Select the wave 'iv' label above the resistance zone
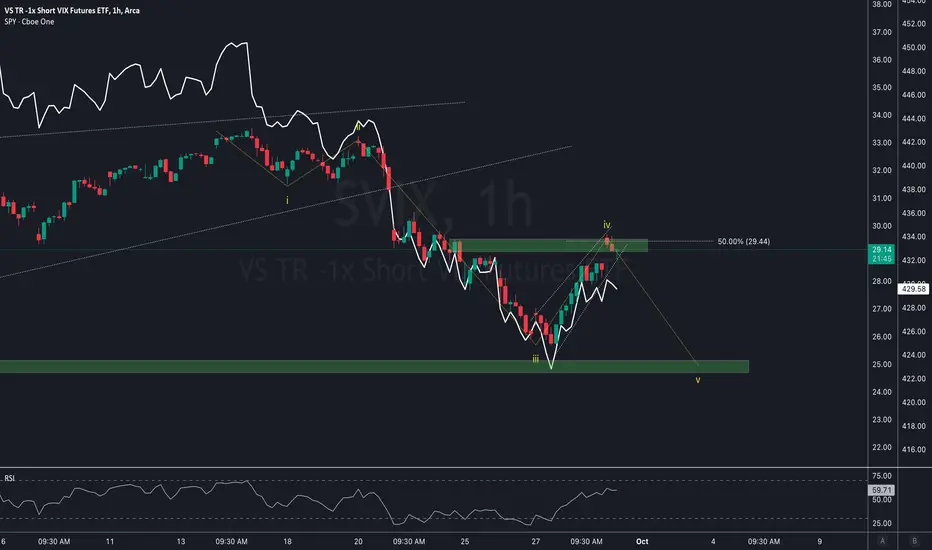932x550 pixels. [606, 225]
